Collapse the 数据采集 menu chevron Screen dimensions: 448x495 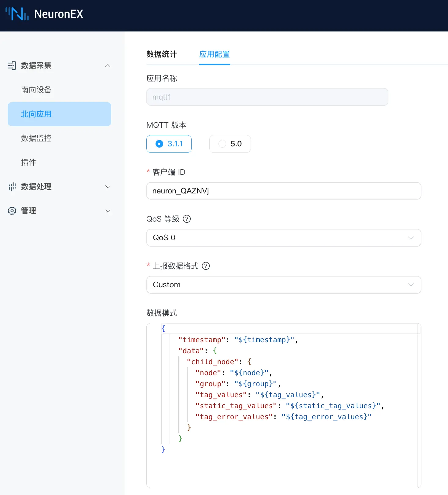[108, 66]
